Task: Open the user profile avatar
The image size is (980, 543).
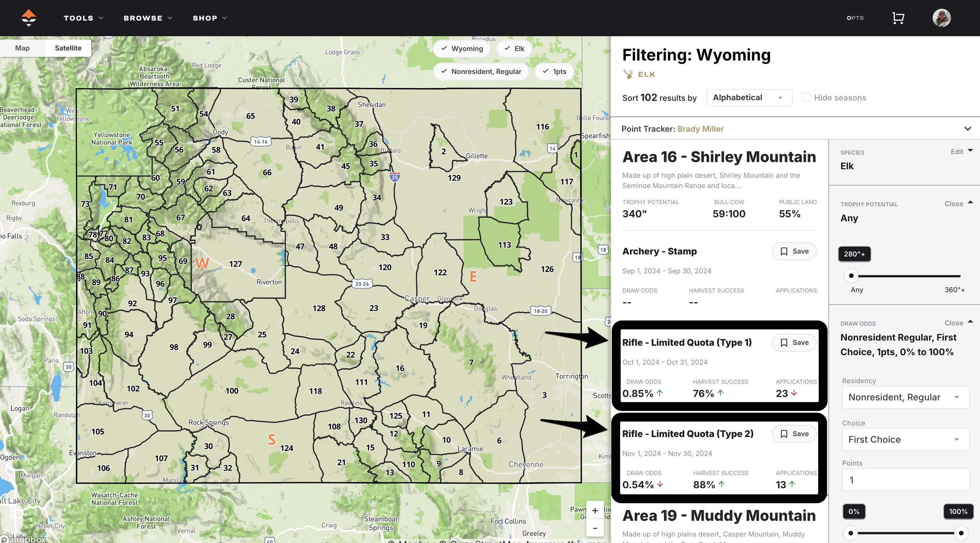Action: point(942,18)
